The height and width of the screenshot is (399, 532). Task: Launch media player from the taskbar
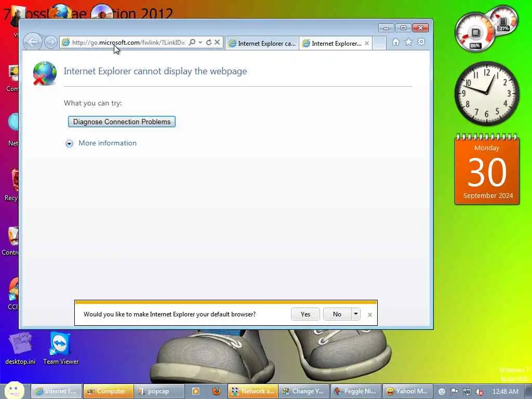(x=196, y=391)
